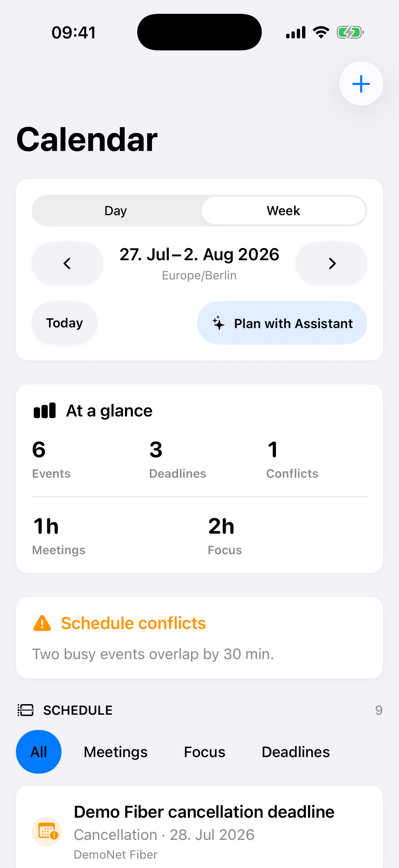Click the orange calendar deadline icon
399x868 pixels.
pyautogui.click(x=47, y=831)
